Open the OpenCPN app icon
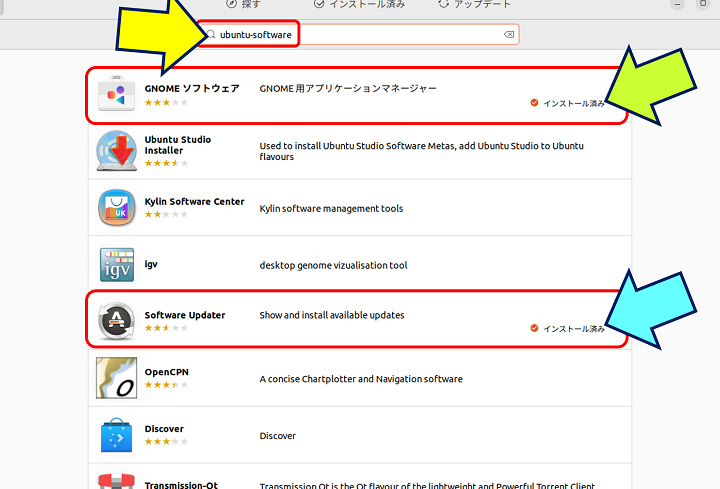This screenshot has width=720, height=489. point(117,379)
